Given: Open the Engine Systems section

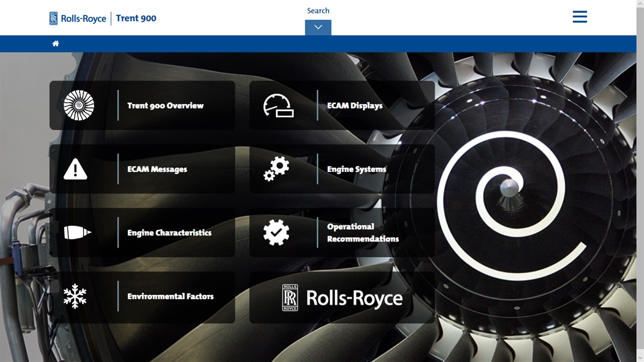Looking at the screenshot, I should click(x=356, y=169).
